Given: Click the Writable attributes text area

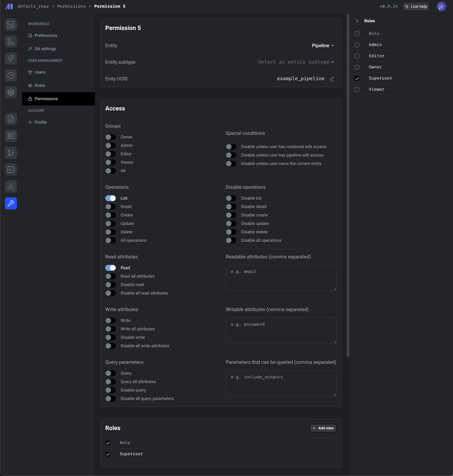Looking at the screenshot, I should pos(281,330).
